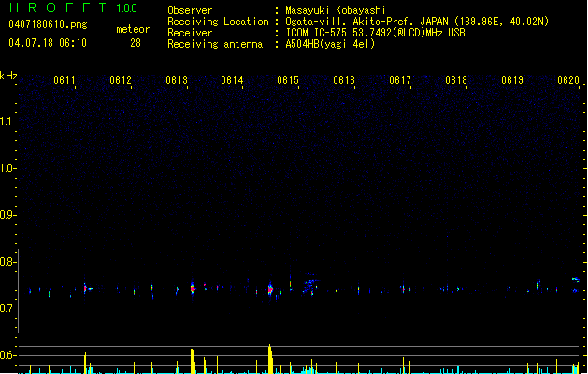
Task: Select the file name 0407180610.png
Action: (48, 24)
